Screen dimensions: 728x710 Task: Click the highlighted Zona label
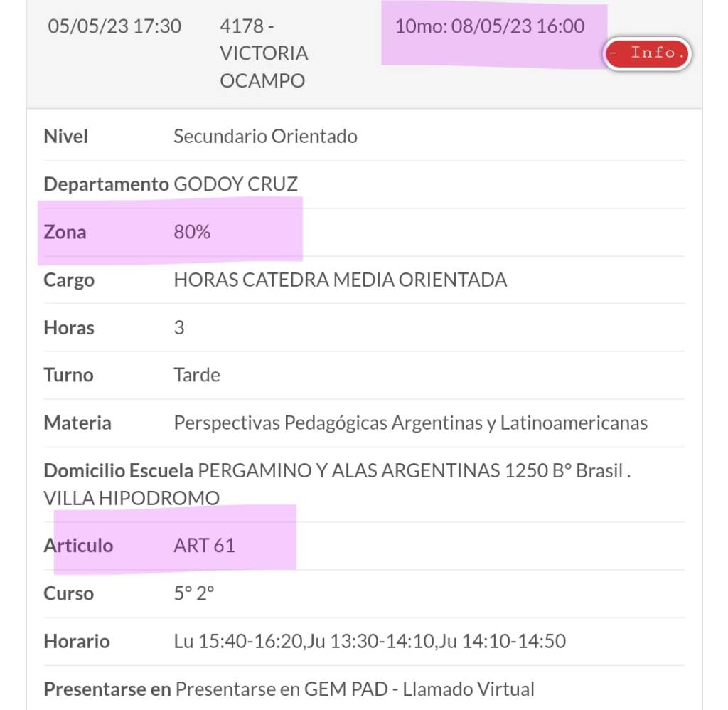pyautogui.click(x=65, y=232)
